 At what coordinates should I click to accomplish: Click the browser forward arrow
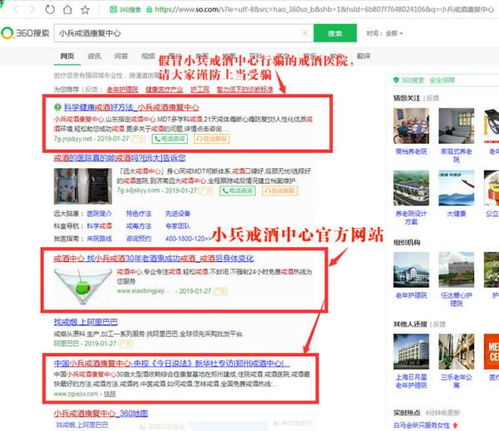(x=32, y=9)
